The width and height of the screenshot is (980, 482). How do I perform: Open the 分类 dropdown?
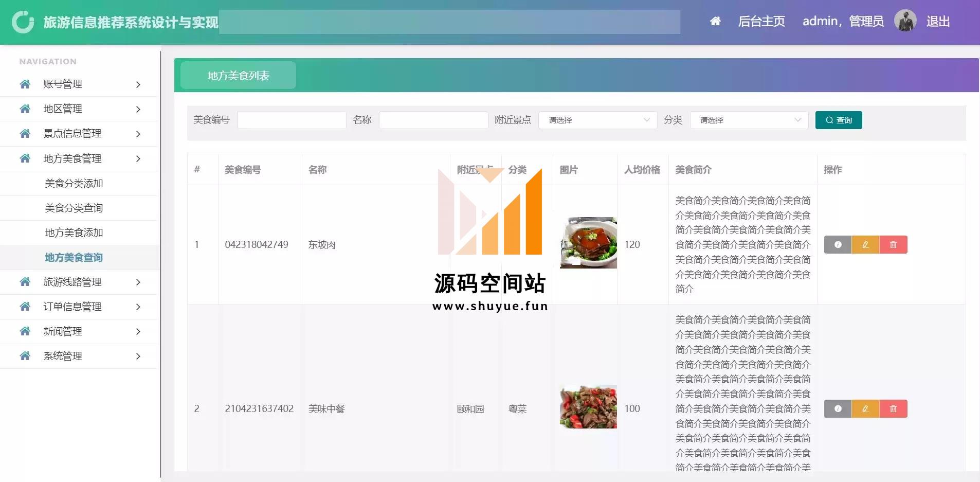point(749,120)
